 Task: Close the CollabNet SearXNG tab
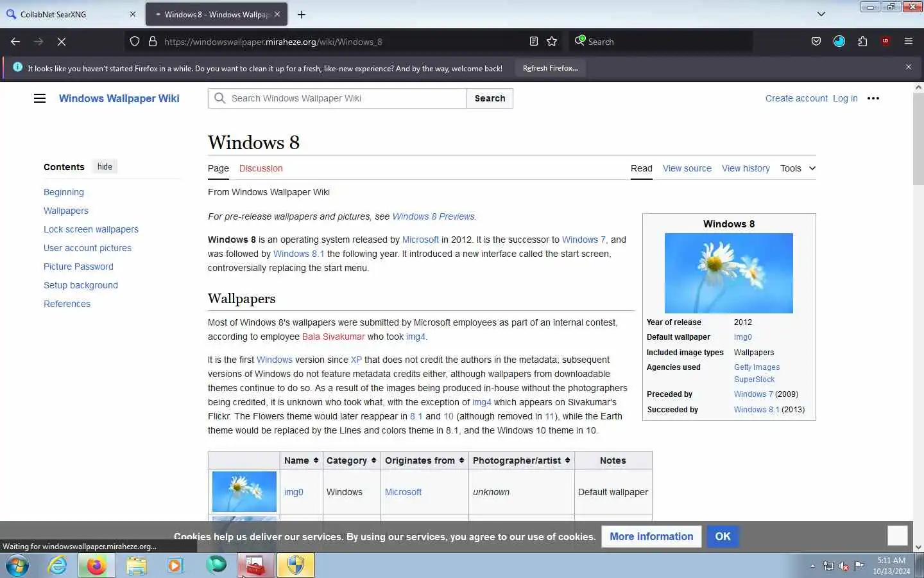click(x=133, y=14)
